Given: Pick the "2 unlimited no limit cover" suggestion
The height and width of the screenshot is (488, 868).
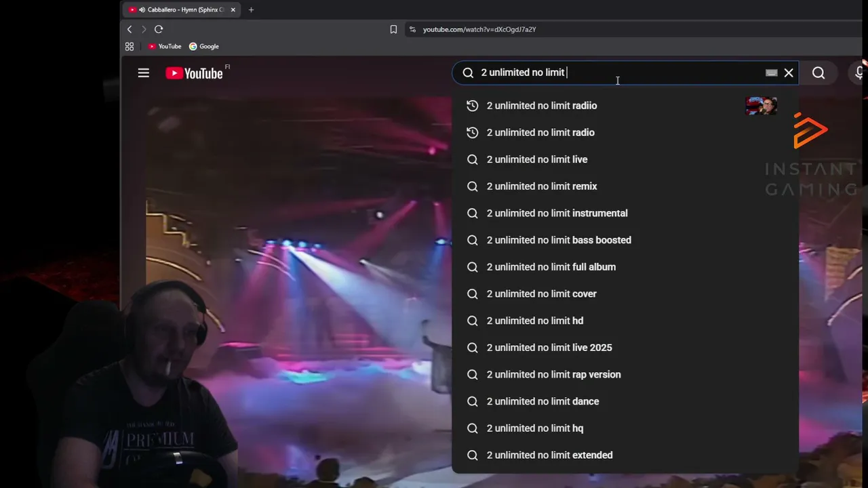Looking at the screenshot, I should pos(625,294).
